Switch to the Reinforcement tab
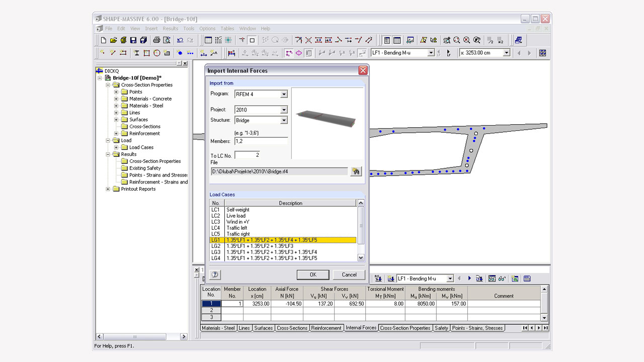This screenshot has width=644, height=362. click(x=326, y=328)
